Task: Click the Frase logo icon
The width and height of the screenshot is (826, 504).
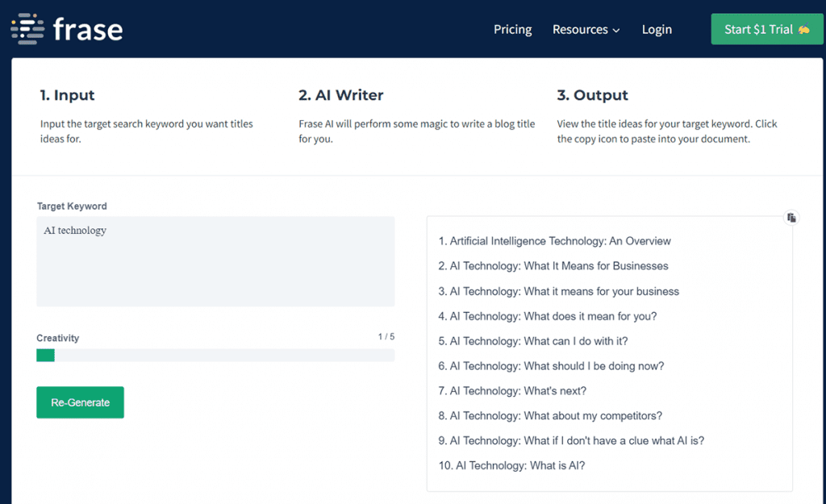Action: pyautogui.click(x=27, y=29)
